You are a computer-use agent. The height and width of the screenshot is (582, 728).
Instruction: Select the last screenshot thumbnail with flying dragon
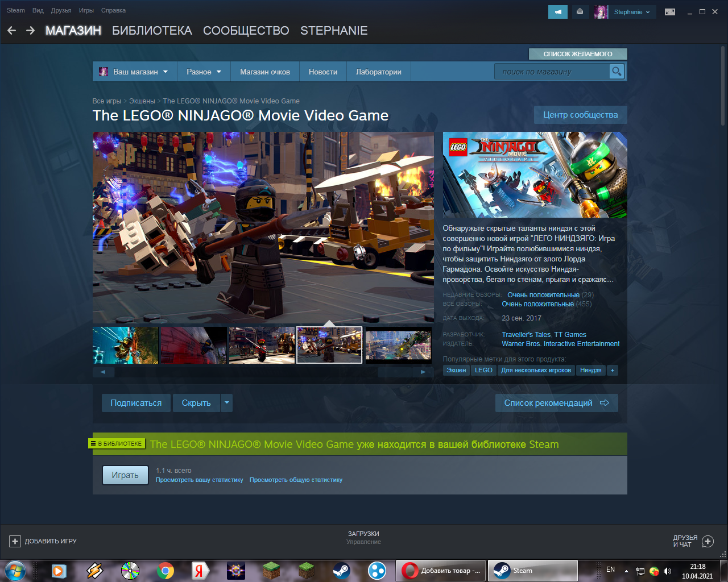pos(399,345)
